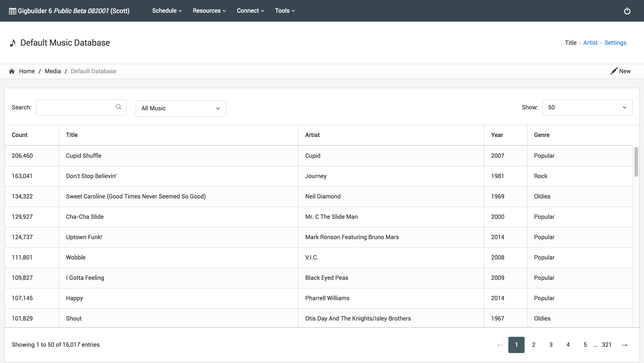
Task: Click the Media breadcrumb link
Action: pyautogui.click(x=52, y=71)
